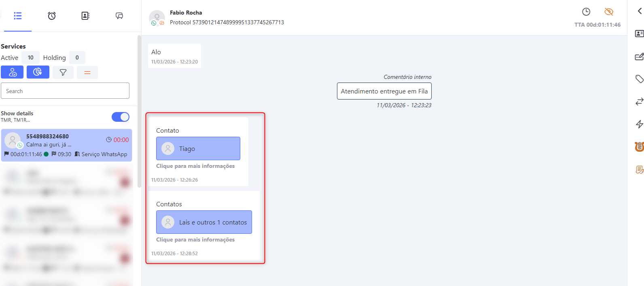Click the clock history icon in header
644x286 pixels.
click(x=586, y=12)
